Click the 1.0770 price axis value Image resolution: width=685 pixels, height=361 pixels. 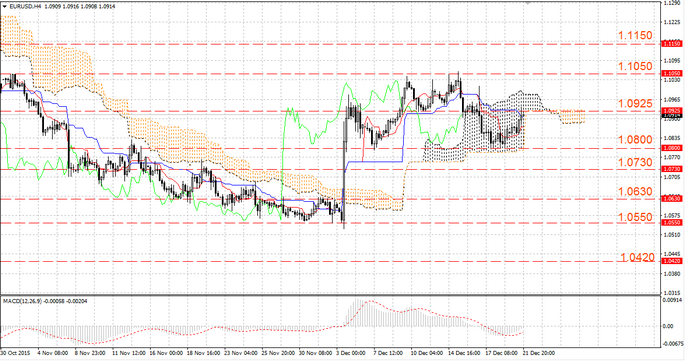point(672,157)
